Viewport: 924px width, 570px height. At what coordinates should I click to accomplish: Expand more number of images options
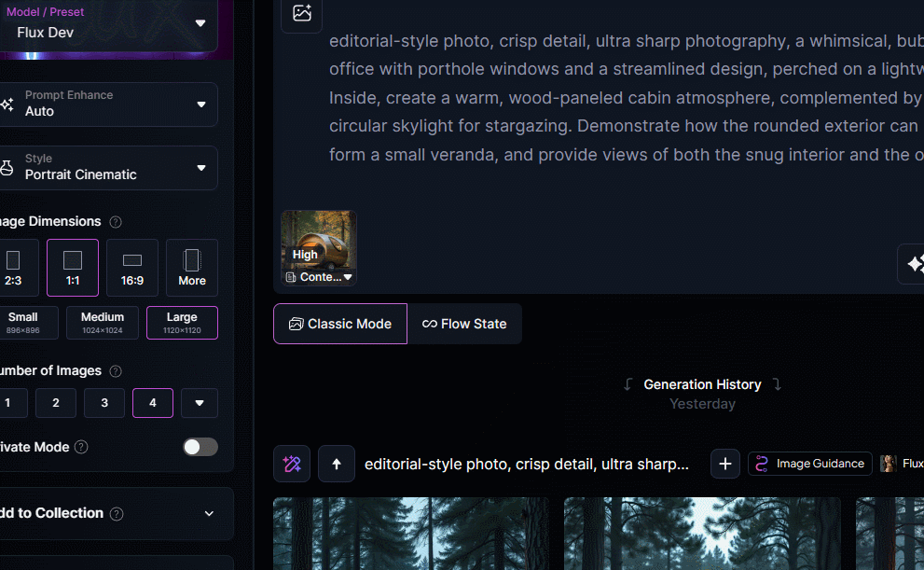click(x=200, y=403)
